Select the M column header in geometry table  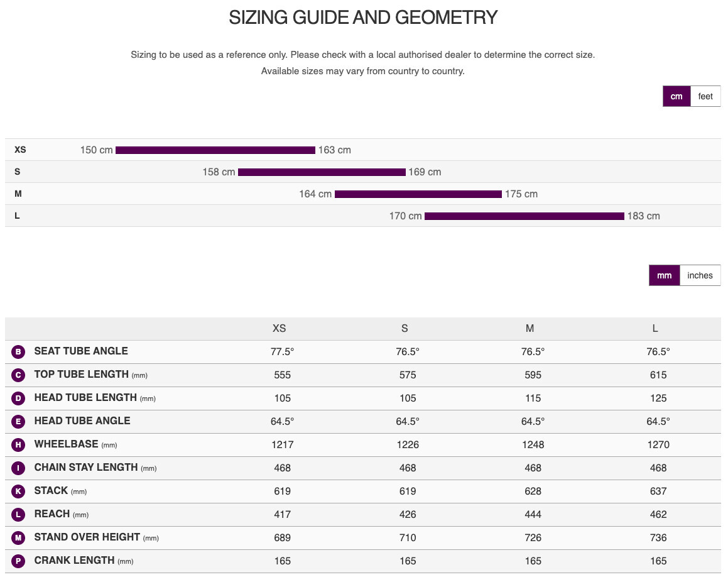530,328
